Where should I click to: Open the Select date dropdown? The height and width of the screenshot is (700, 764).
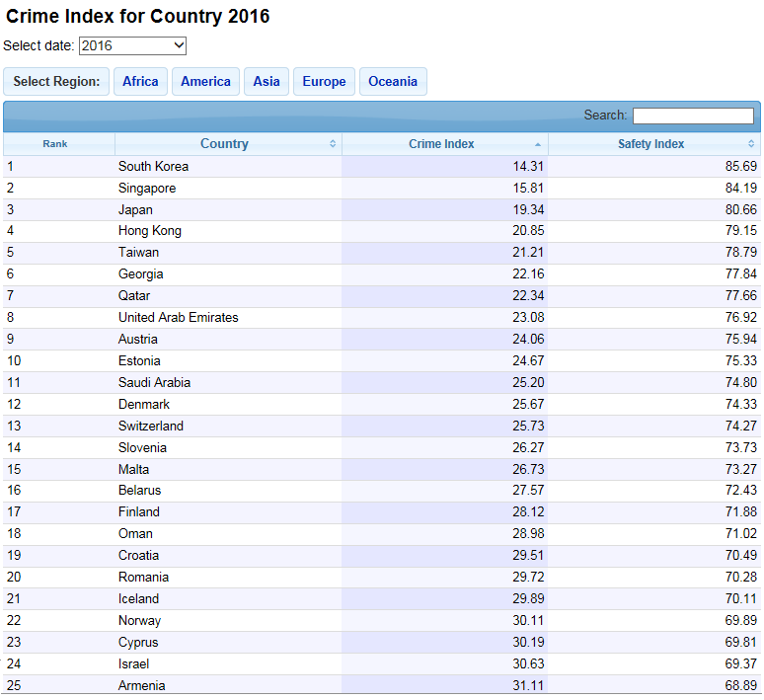(x=132, y=45)
